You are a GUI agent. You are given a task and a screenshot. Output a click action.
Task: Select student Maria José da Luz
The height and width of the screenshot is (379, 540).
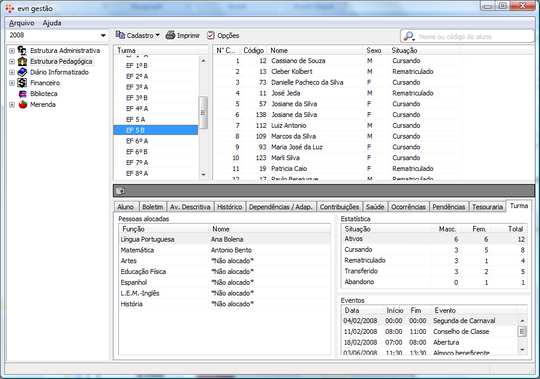tap(338, 147)
